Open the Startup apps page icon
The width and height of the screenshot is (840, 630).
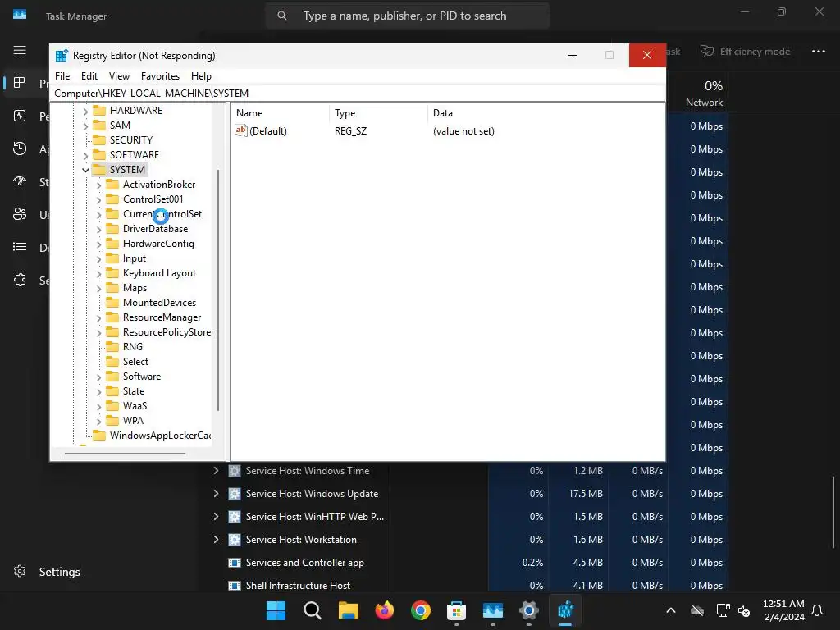[x=20, y=181]
